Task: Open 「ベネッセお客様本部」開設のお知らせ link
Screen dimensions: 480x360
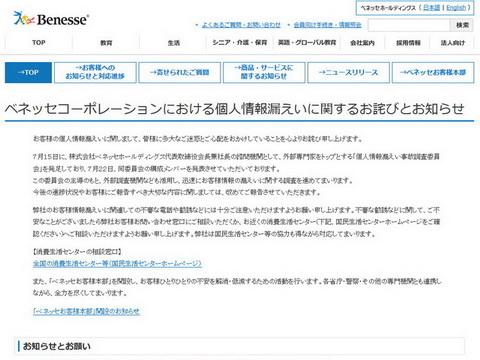Action: (x=86, y=311)
